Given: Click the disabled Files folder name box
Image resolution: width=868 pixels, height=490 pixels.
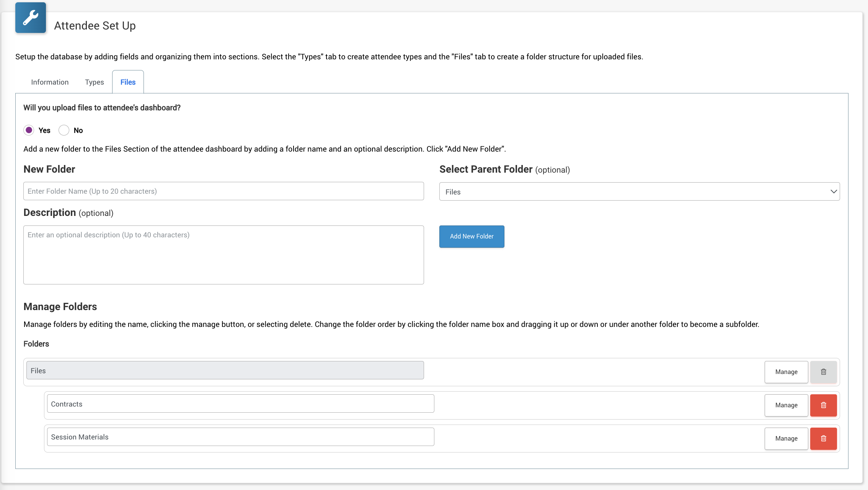Looking at the screenshot, I should click(225, 371).
